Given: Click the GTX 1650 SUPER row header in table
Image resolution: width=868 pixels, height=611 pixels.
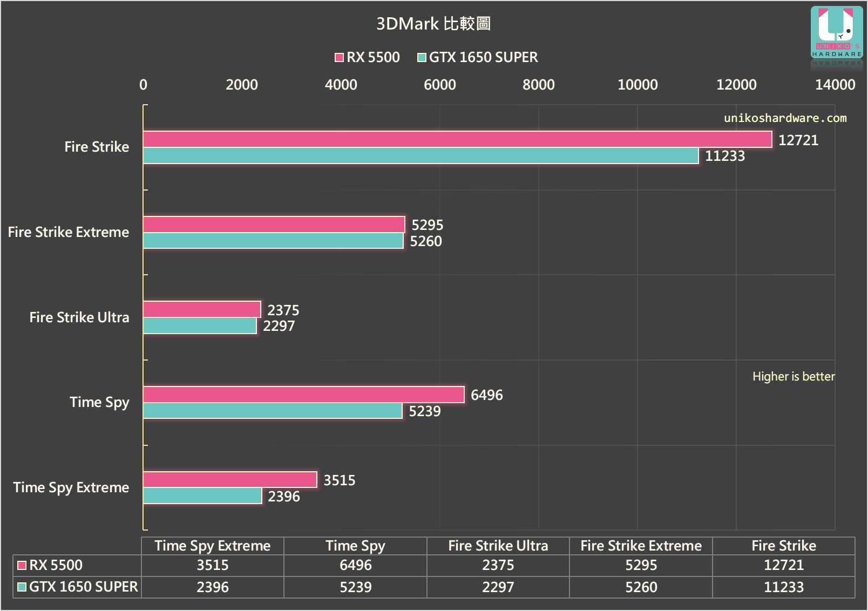Looking at the screenshot, I should [x=77, y=587].
